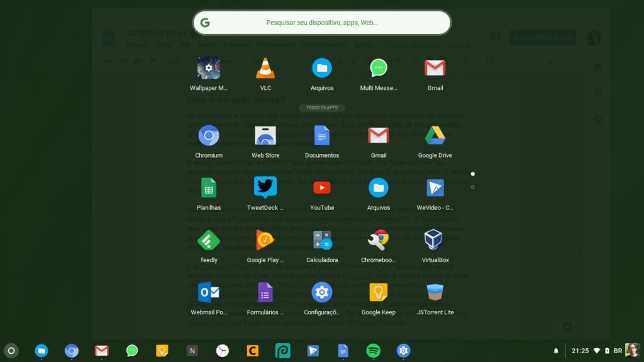The image size is (644, 362).
Task: Open Spotify from the shelf
Action: point(374,351)
